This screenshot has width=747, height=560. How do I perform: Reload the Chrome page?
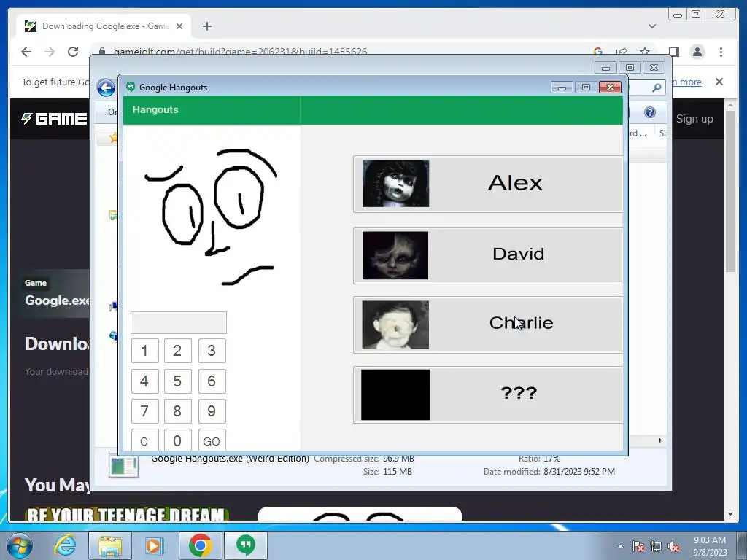pos(73,52)
